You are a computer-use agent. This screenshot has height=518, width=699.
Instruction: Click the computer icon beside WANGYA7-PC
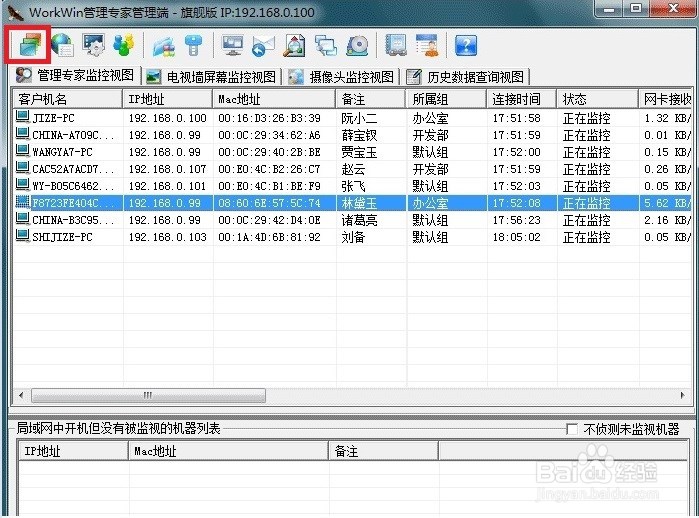(22, 151)
